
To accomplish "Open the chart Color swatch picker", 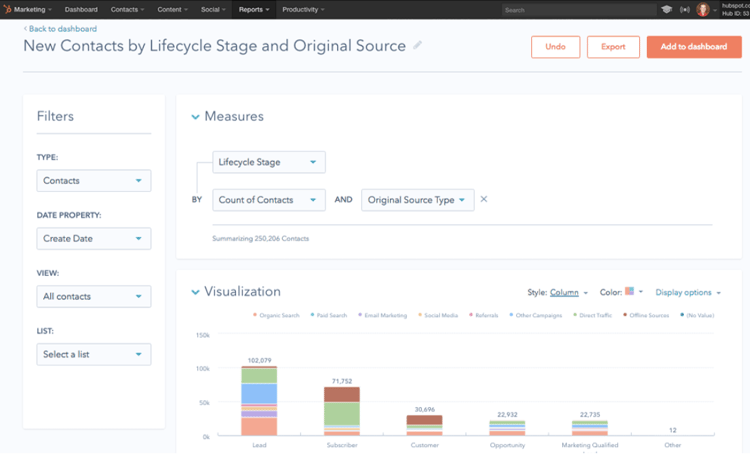I will pyautogui.click(x=633, y=292).
